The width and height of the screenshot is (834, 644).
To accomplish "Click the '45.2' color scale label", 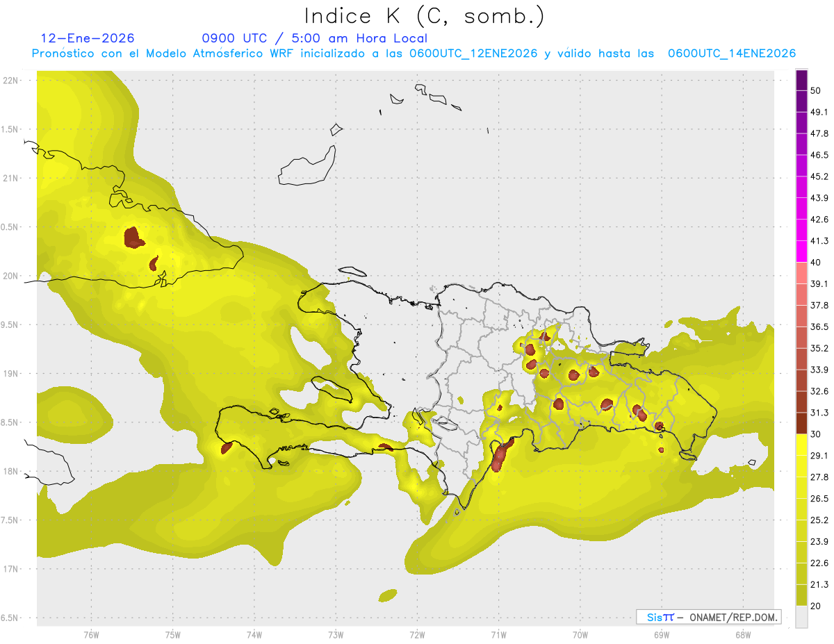I will pos(819,176).
